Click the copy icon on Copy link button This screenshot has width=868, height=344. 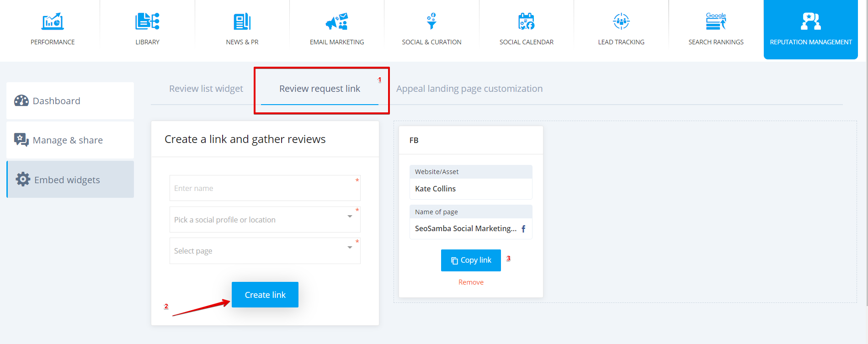(x=454, y=260)
